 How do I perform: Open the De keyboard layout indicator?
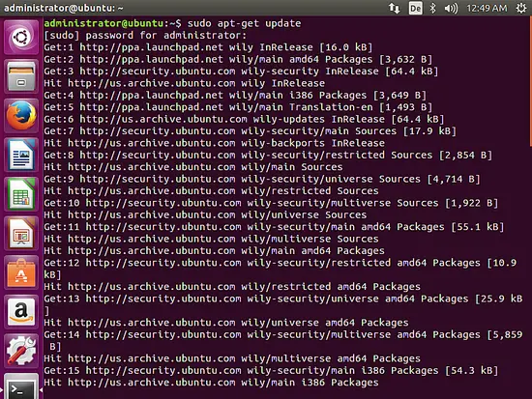tap(415, 8)
